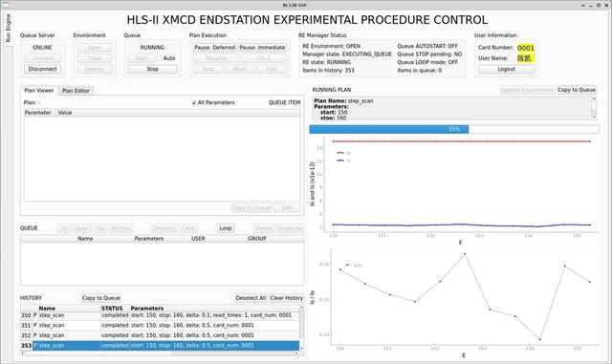Click the Running Plan scrollbar down arrow

[594, 118]
